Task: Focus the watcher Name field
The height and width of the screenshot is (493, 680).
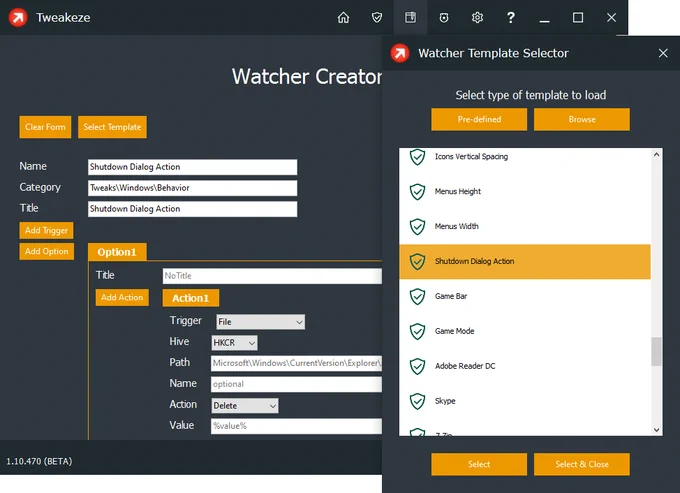Action: click(193, 167)
